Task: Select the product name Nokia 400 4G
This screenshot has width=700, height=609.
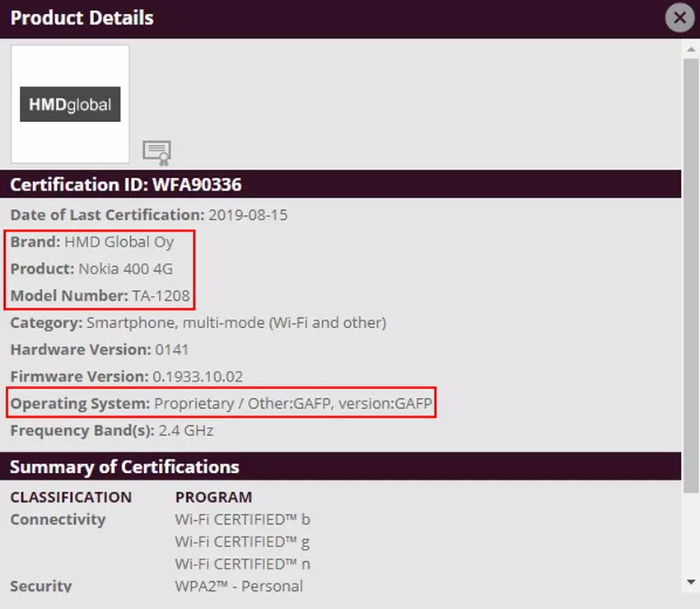Action: [x=125, y=269]
